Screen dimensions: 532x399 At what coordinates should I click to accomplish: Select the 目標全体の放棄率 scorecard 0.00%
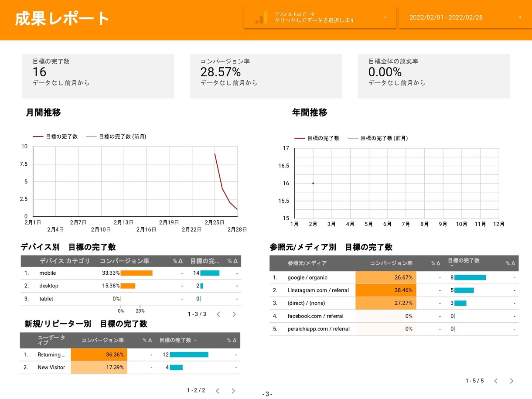(x=434, y=76)
